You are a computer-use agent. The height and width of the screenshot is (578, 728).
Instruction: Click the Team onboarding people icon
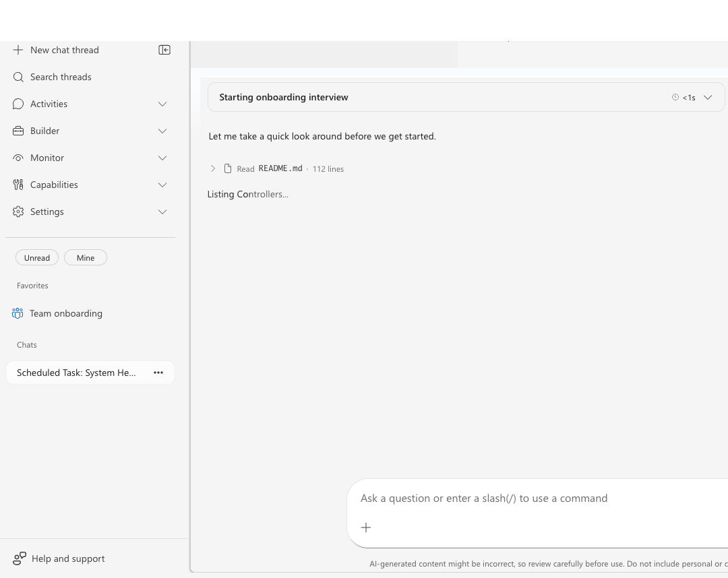tap(18, 313)
